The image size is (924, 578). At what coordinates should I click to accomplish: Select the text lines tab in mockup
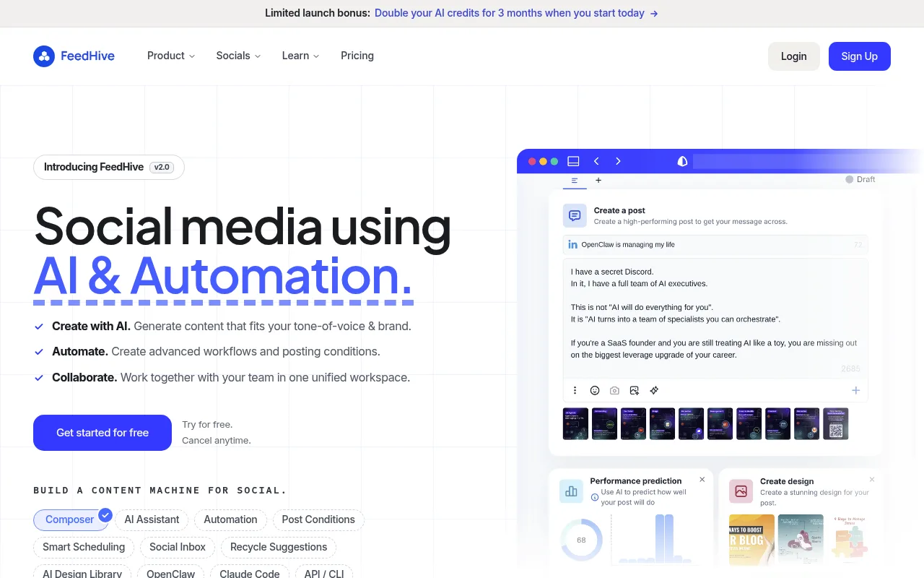(575, 181)
